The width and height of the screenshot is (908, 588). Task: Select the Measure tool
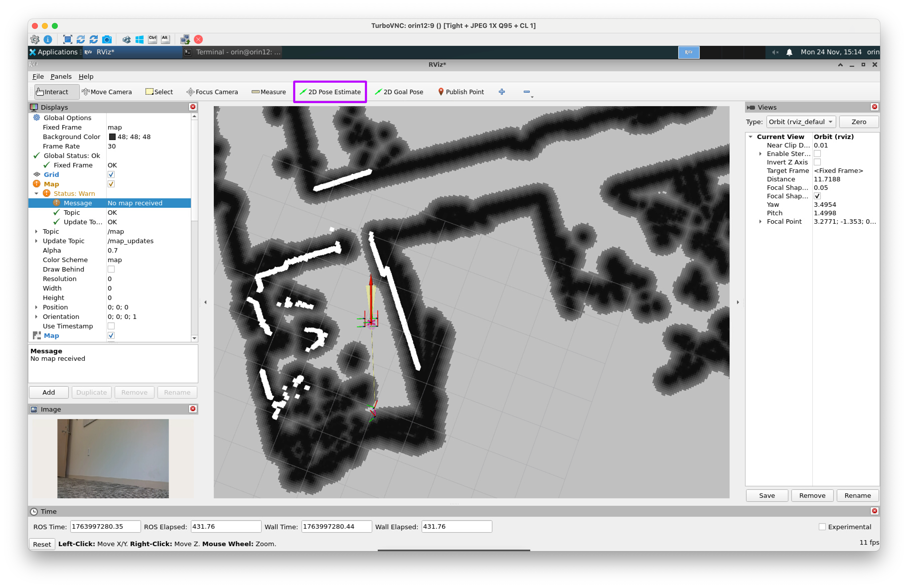[x=269, y=92]
